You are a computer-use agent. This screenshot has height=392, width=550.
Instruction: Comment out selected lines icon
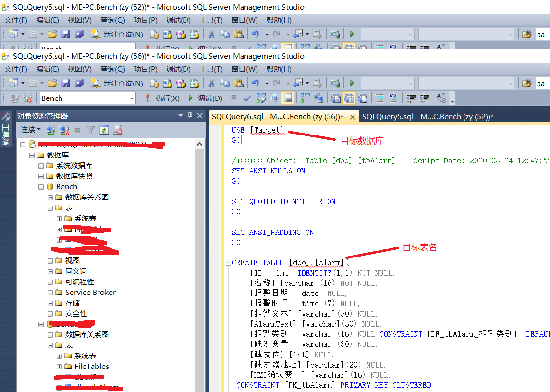[380, 98]
